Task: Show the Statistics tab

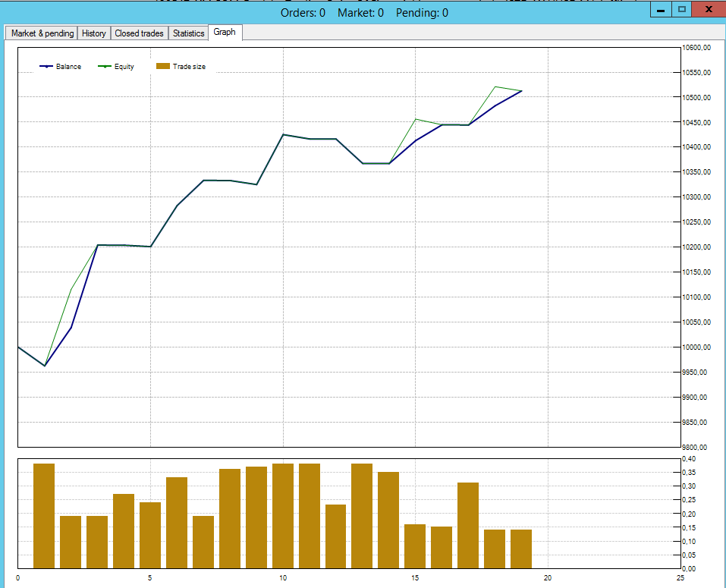Action: [188, 33]
